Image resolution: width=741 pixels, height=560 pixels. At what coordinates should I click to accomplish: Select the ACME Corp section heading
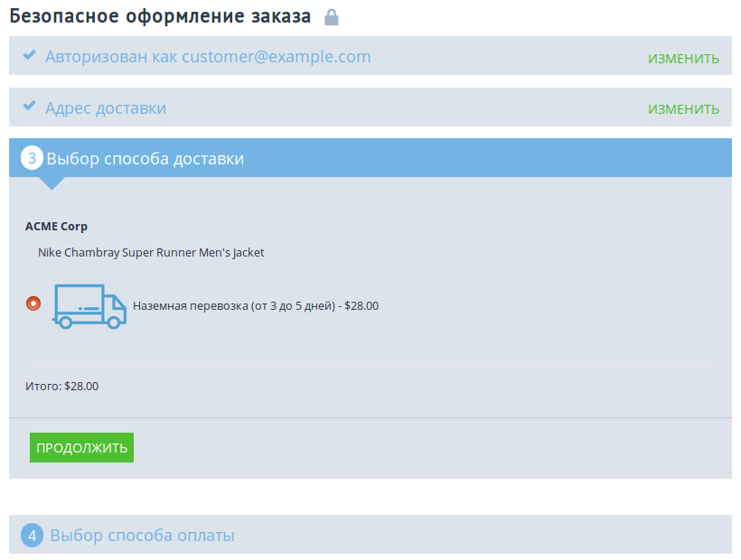coord(56,226)
